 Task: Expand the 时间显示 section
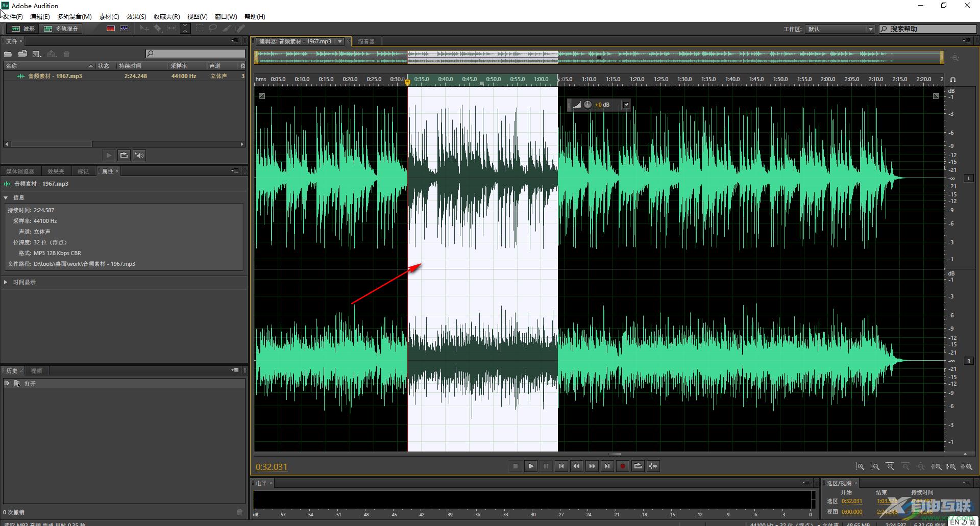pos(6,282)
